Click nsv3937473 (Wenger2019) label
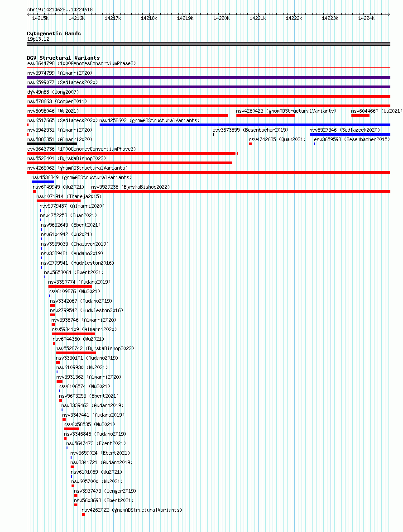The image size is (403, 532). pos(105,491)
